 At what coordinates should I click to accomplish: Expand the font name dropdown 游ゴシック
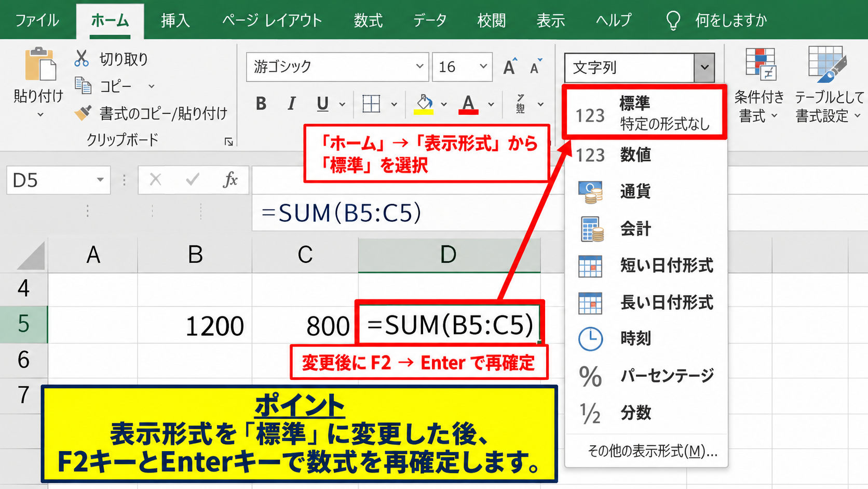419,67
